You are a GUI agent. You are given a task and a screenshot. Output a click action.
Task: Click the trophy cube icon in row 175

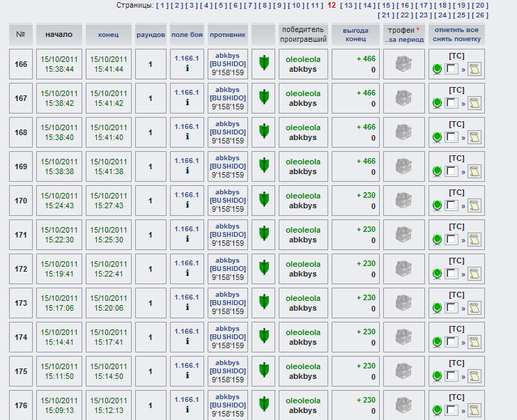[x=404, y=371]
